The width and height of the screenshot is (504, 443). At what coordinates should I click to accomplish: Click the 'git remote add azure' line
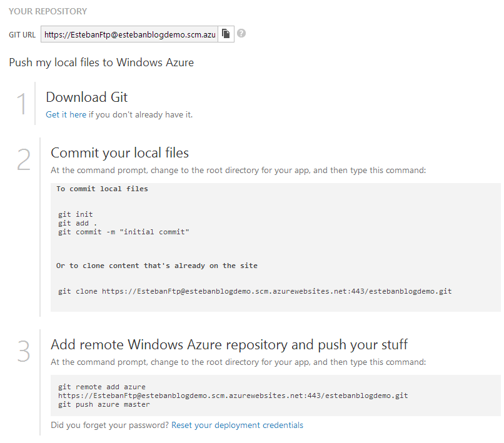click(102, 387)
